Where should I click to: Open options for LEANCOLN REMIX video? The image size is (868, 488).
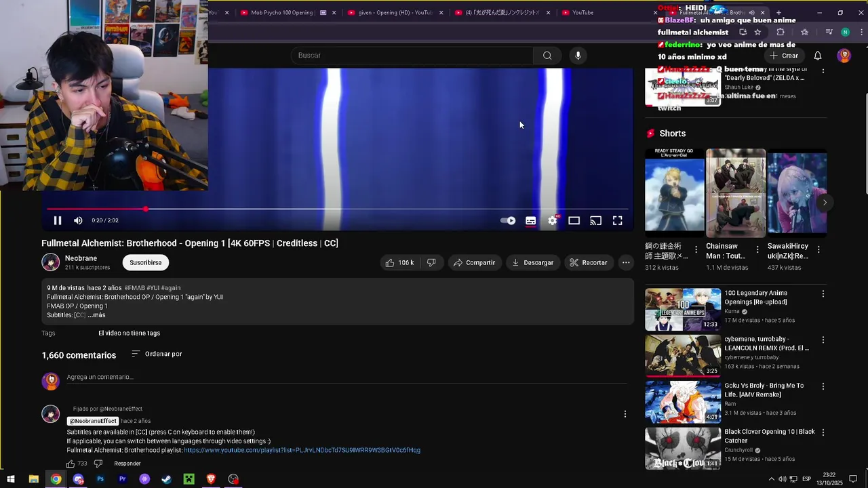[x=823, y=340]
